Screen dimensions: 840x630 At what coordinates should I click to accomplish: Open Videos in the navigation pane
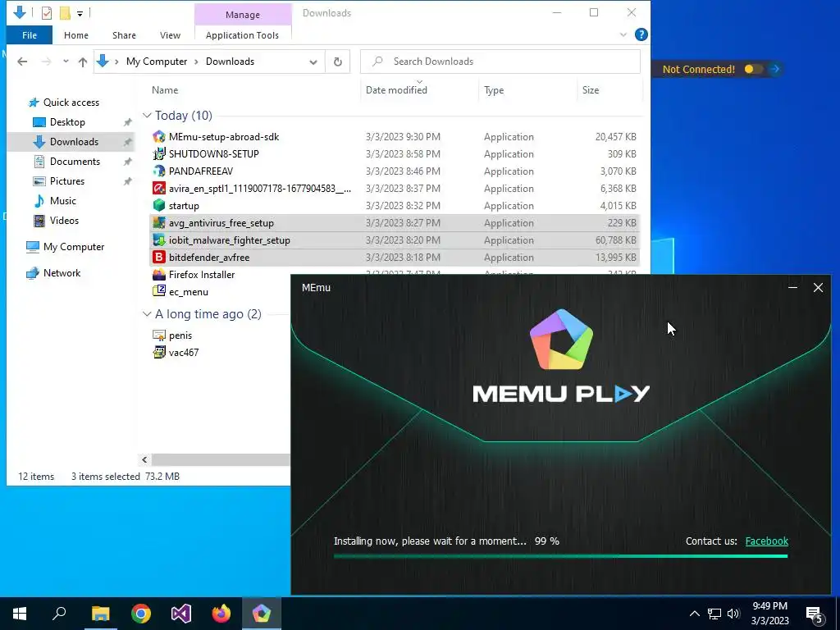[64, 220]
